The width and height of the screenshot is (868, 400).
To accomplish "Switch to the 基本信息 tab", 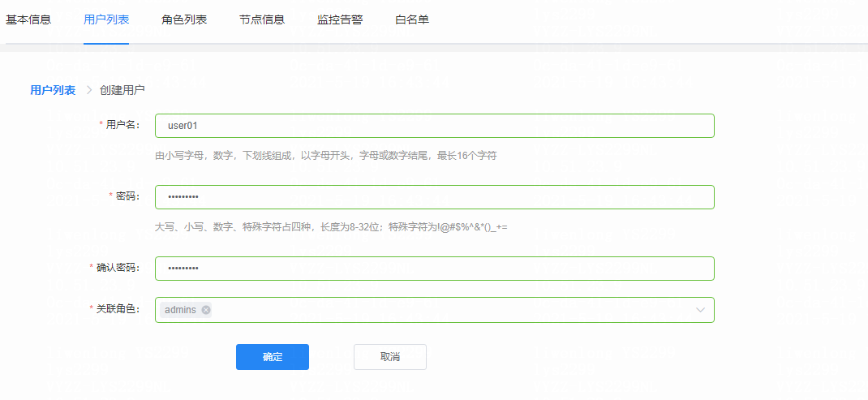I will point(28,19).
